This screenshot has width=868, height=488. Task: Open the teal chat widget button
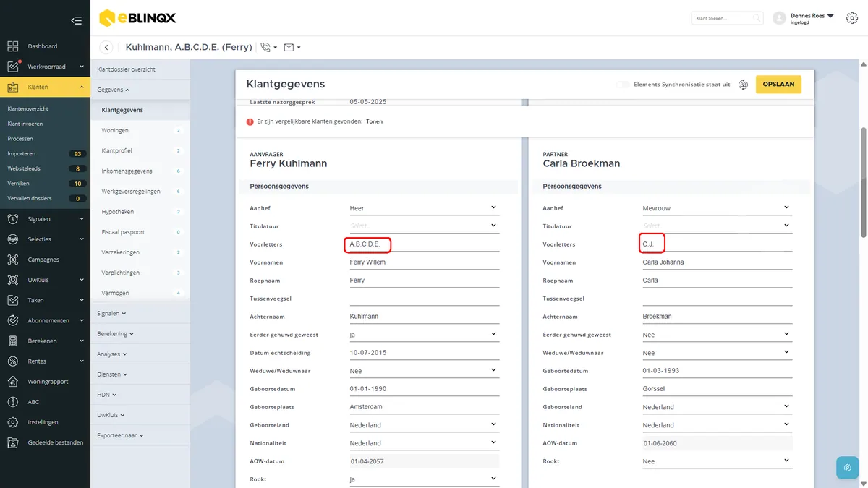point(848,468)
